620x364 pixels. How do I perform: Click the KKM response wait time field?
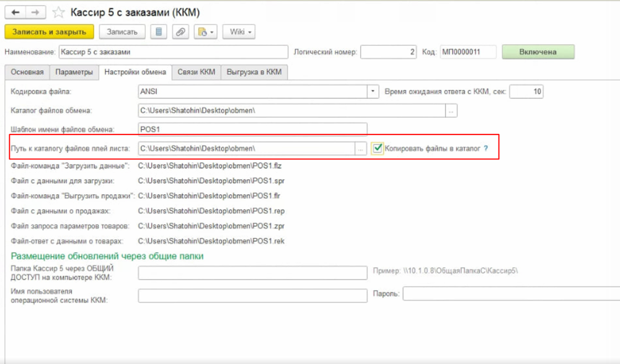[526, 92]
